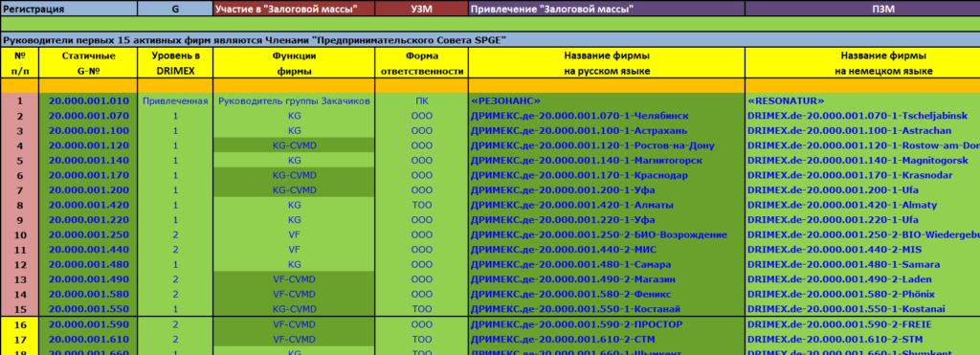The image size is (980, 355).
Task: Select the Регистрация header cell
Action: (69, 9)
